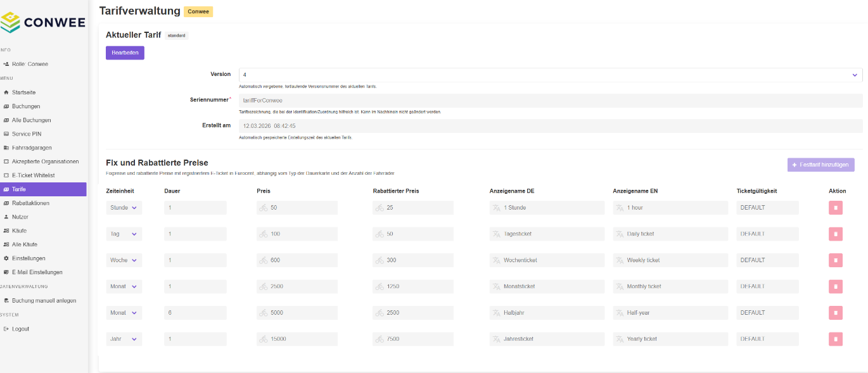Delete the Halbjahr tariff row
Viewport: 868px width, 373px height.
[x=836, y=313]
